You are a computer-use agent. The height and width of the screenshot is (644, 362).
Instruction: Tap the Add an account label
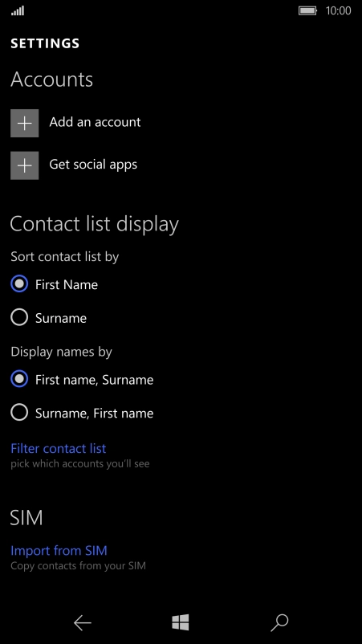click(95, 122)
